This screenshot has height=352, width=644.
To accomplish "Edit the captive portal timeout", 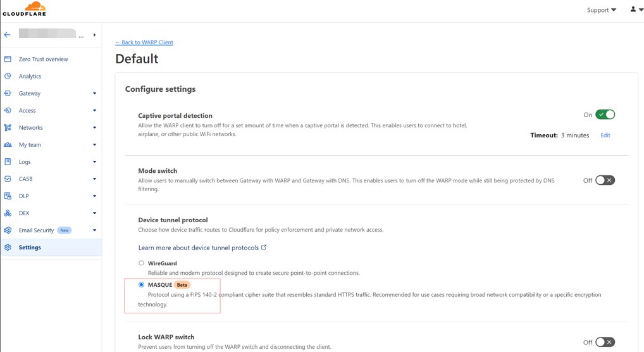I will coord(605,135).
